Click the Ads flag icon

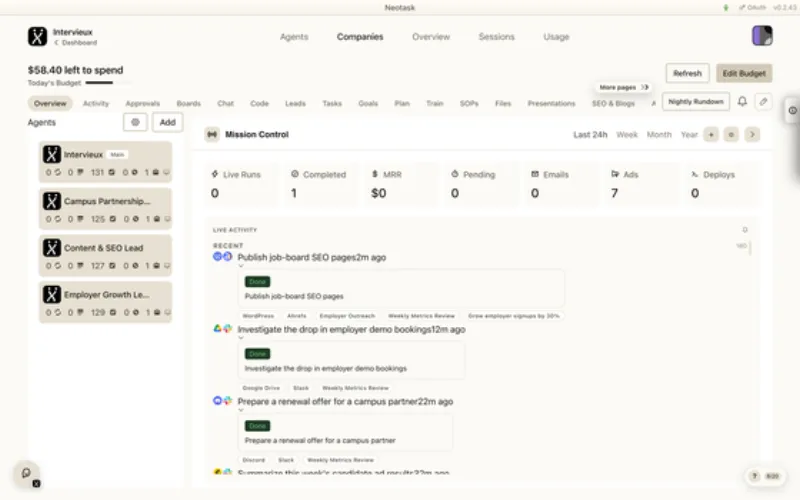tap(615, 174)
